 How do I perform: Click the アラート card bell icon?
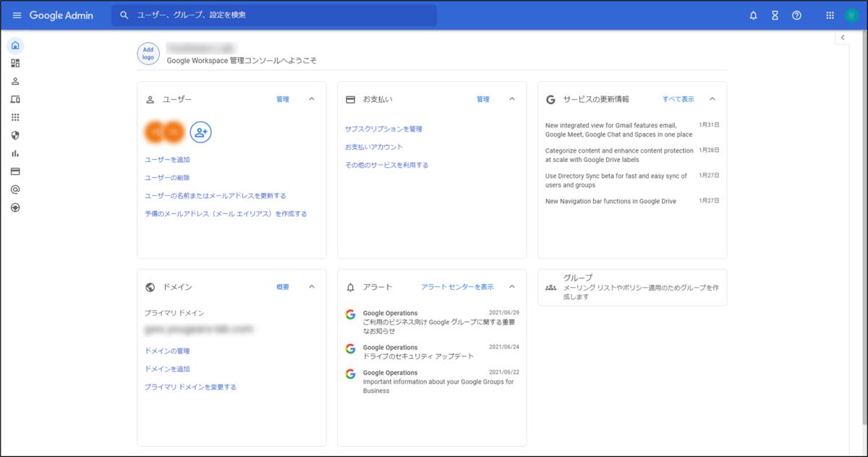[351, 287]
